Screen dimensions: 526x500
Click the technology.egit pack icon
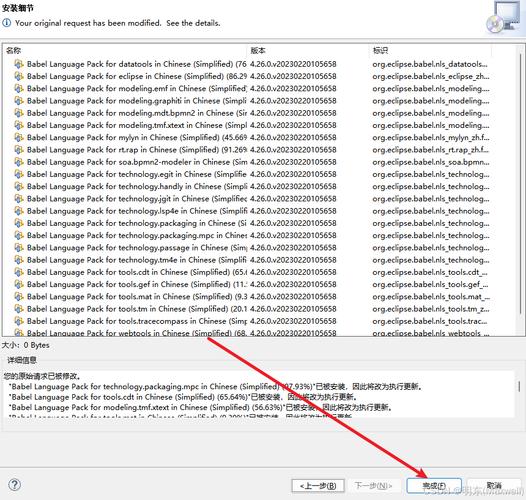(x=19, y=174)
